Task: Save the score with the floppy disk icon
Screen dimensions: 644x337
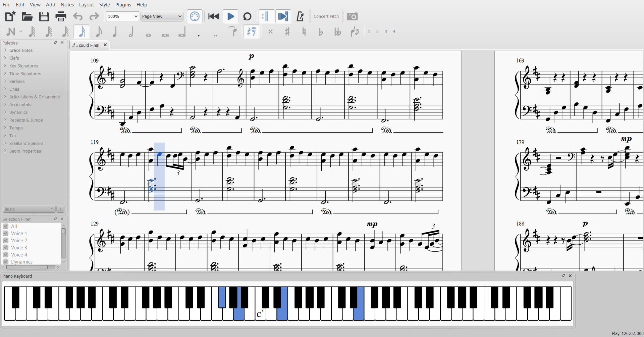Action: tap(44, 16)
